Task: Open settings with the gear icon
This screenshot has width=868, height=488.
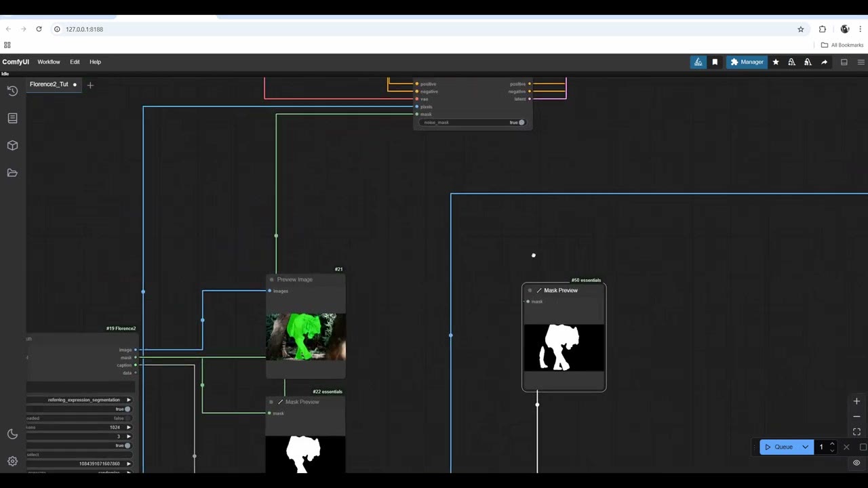Action: click(12, 462)
